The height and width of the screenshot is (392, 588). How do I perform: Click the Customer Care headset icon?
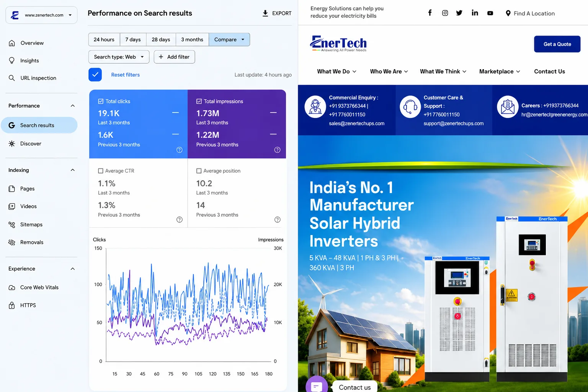tap(410, 107)
